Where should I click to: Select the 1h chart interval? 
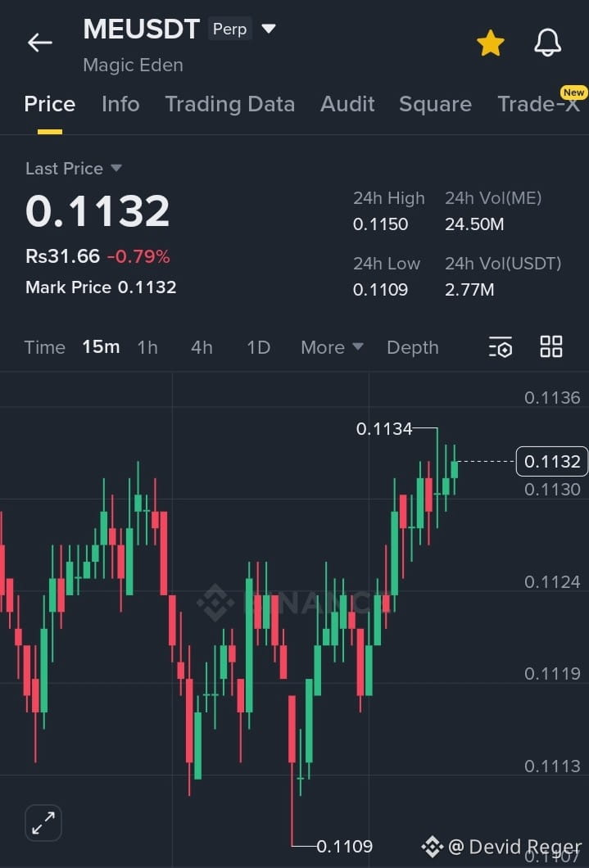click(147, 347)
